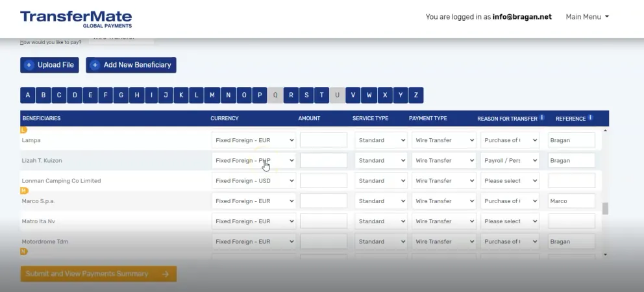644x292 pixels.
Task: Click amount field for Motordrome Tdm
Action: [324, 241]
